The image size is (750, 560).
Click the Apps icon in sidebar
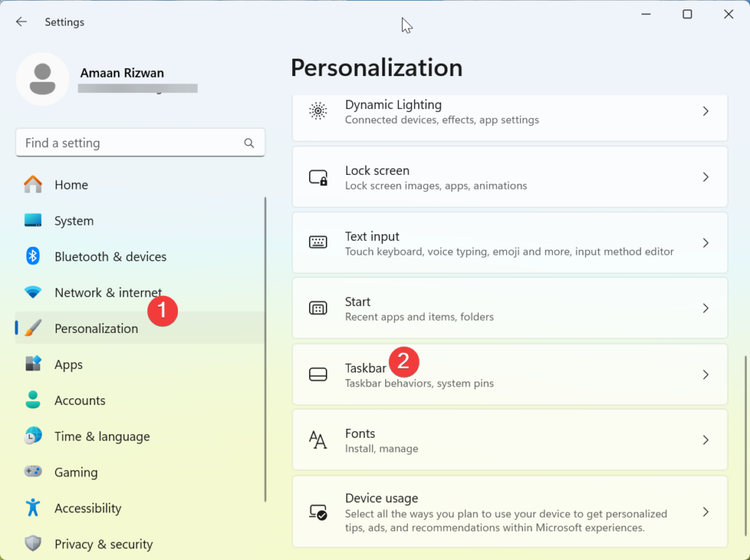pyautogui.click(x=33, y=364)
